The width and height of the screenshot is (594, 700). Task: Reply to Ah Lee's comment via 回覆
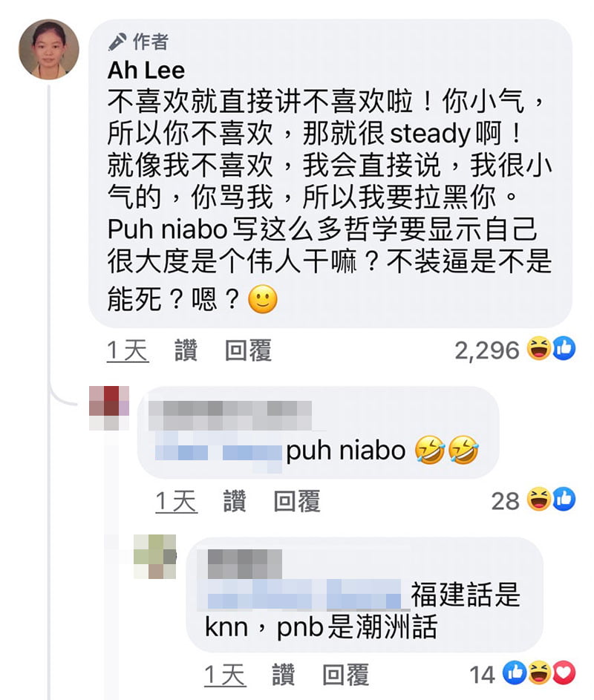248,350
